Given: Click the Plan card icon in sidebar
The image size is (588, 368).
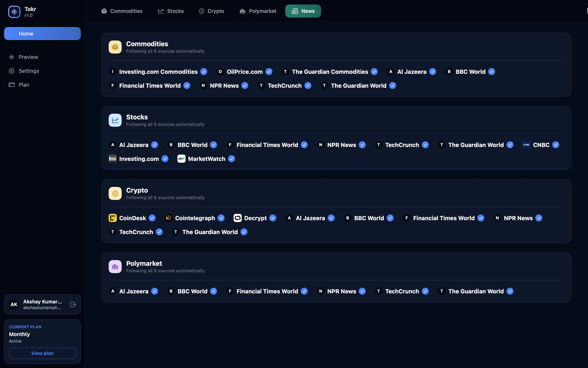Looking at the screenshot, I should [x=11, y=85].
